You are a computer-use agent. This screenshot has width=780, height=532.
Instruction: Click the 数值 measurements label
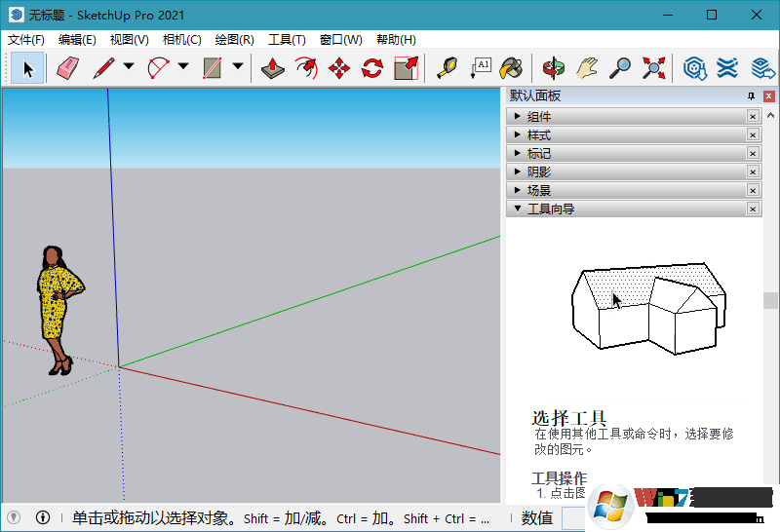(537, 518)
